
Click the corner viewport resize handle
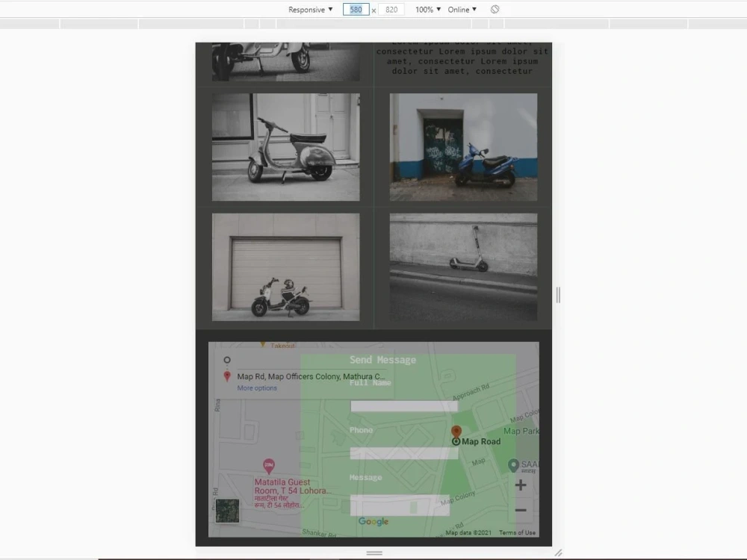(558, 553)
